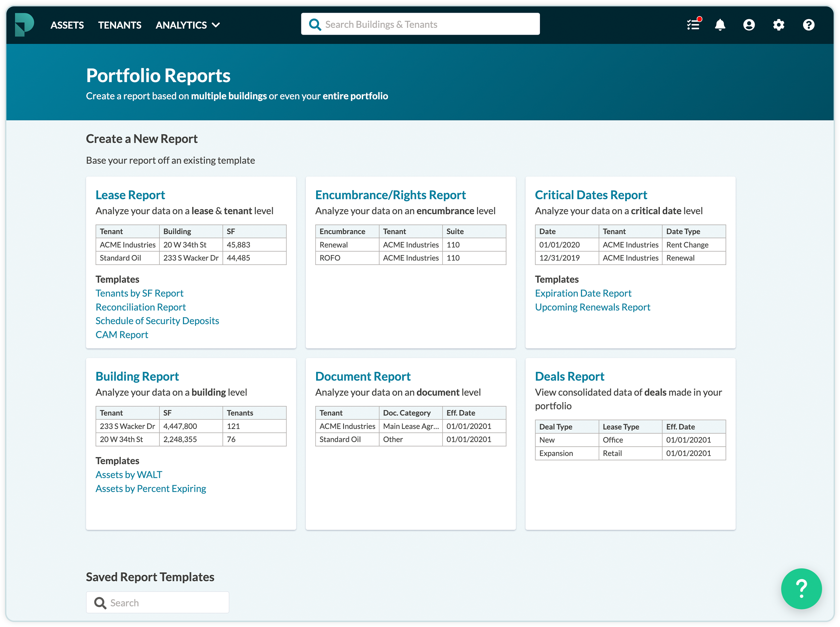840x627 pixels.
Task: Open the task list icon with red badge
Action: [x=693, y=25]
